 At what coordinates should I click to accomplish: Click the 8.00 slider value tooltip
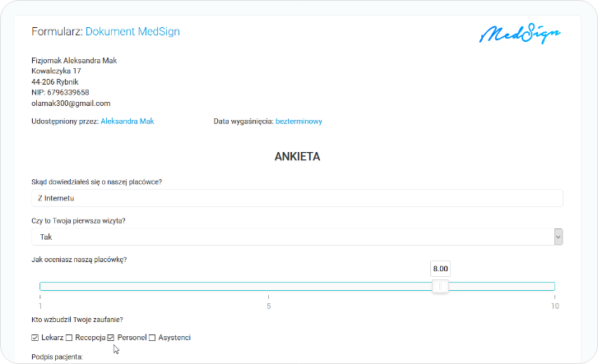click(440, 269)
